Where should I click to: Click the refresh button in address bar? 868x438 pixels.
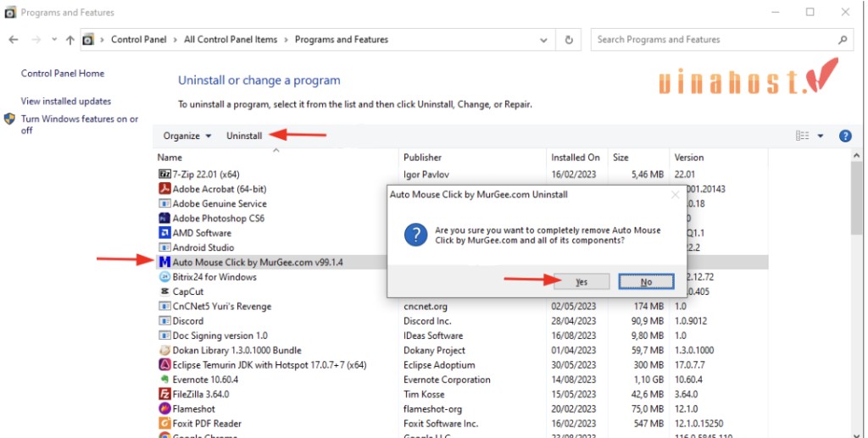(x=569, y=40)
